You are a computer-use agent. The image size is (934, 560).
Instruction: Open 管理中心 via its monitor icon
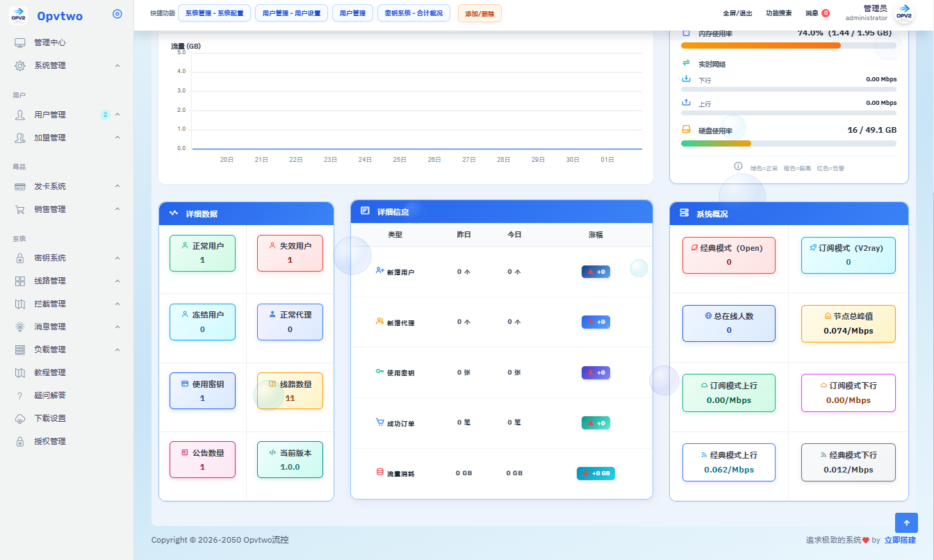pos(20,42)
